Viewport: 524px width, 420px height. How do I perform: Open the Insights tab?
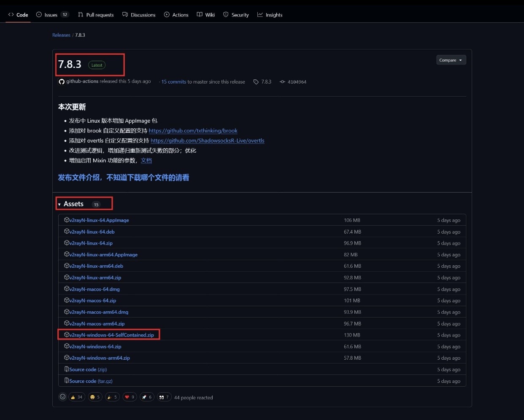[270, 15]
